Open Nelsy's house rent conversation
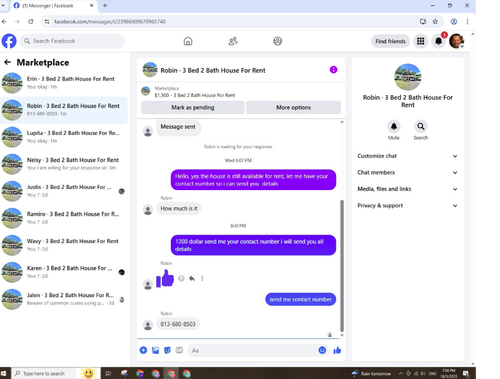 [64, 164]
